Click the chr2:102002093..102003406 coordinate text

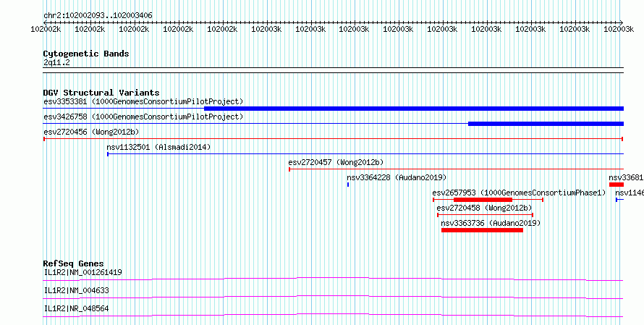[98, 15]
